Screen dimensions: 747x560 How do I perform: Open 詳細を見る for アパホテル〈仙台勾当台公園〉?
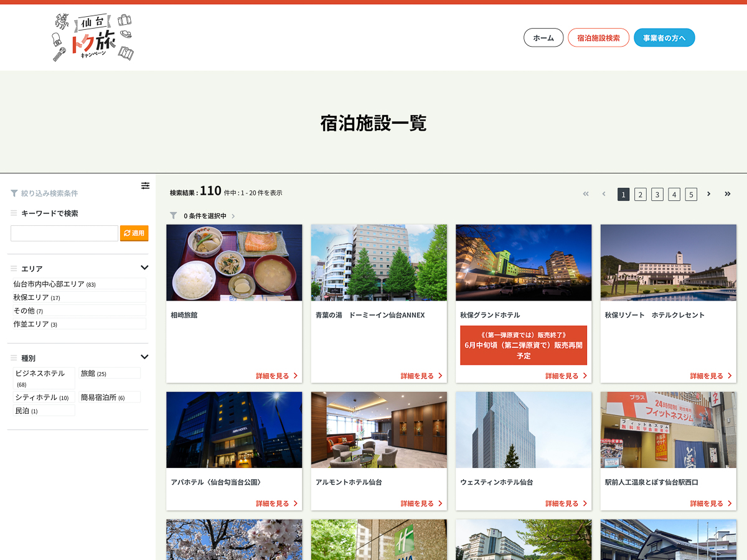coord(276,503)
